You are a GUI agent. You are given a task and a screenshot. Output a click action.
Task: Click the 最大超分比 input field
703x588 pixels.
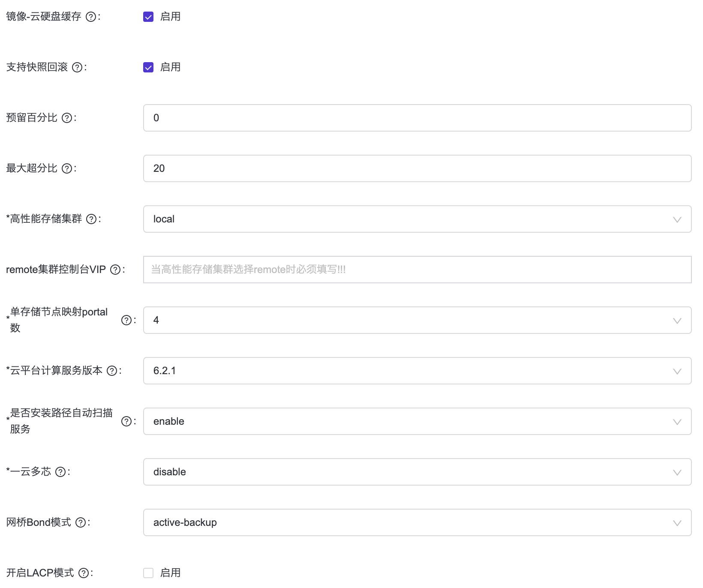[417, 168]
